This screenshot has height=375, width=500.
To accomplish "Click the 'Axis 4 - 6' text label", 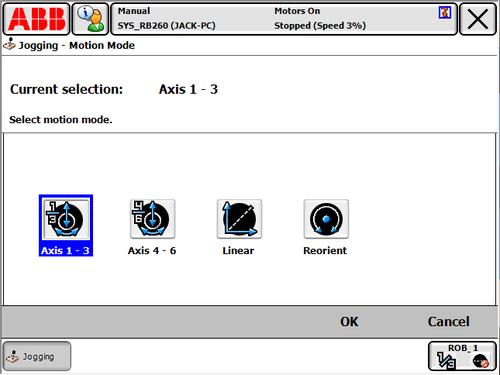I will pyautogui.click(x=152, y=251).
